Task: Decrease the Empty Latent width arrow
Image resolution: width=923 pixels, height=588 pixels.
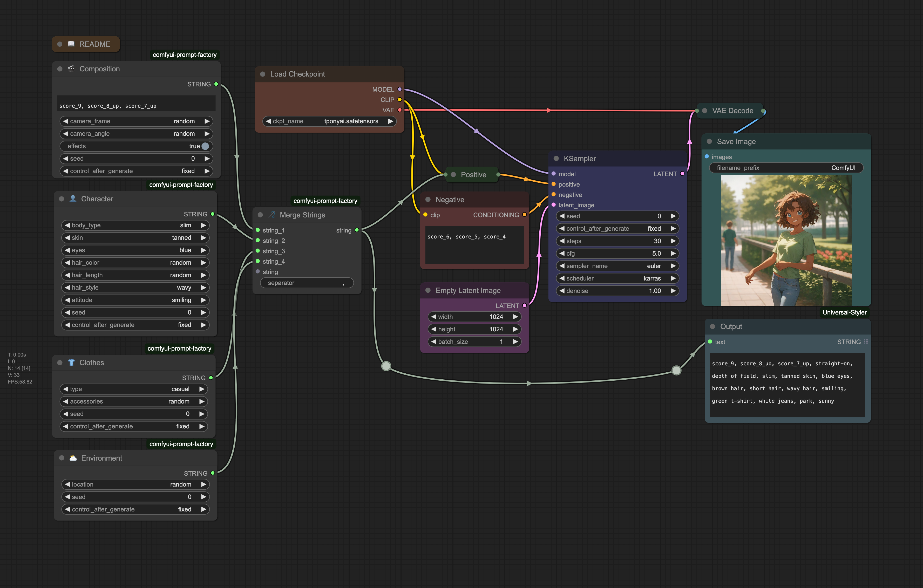Action: (433, 317)
